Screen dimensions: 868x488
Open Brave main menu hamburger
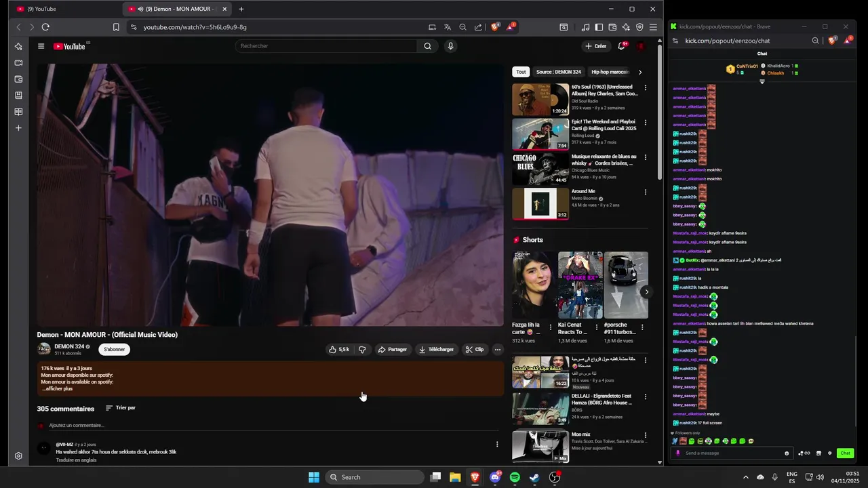[653, 27]
